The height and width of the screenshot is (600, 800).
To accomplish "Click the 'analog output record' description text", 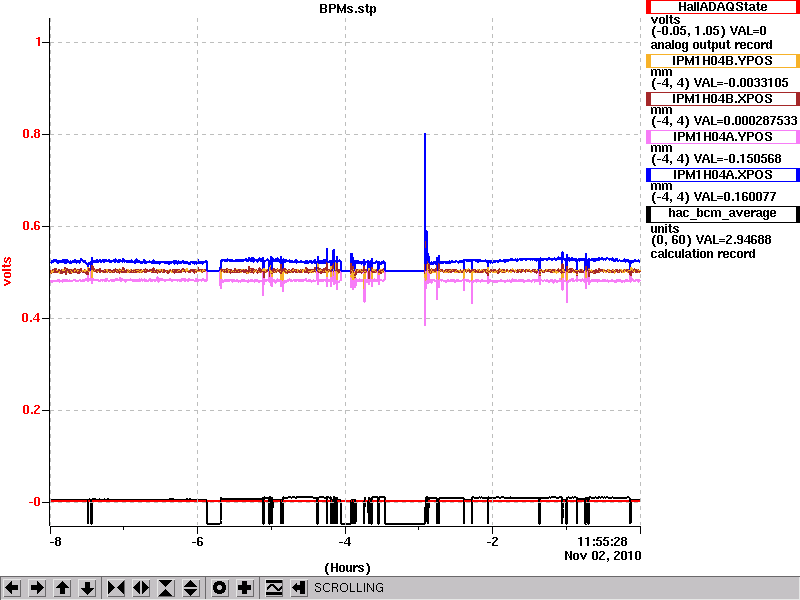I will click(x=711, y=45).
